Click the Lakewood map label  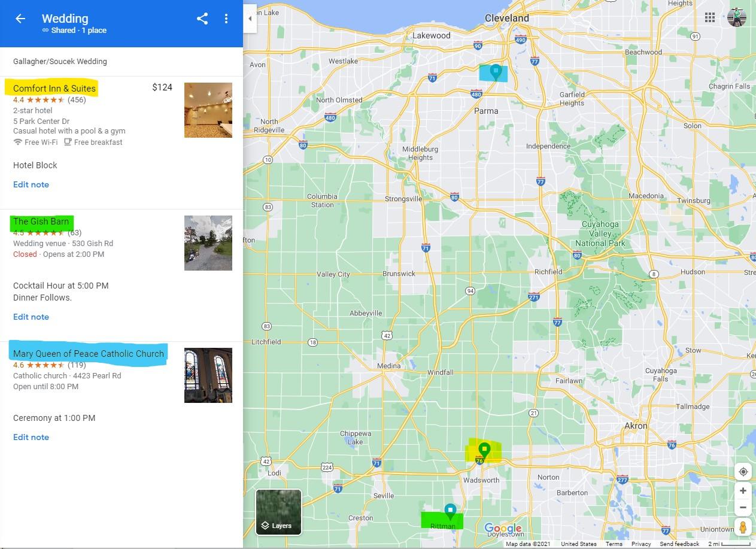[432, 35]
